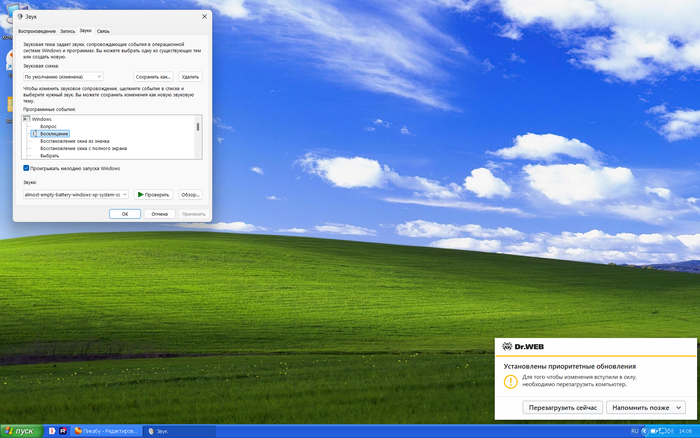Select the Вопрос event in list

coord(49,126)
